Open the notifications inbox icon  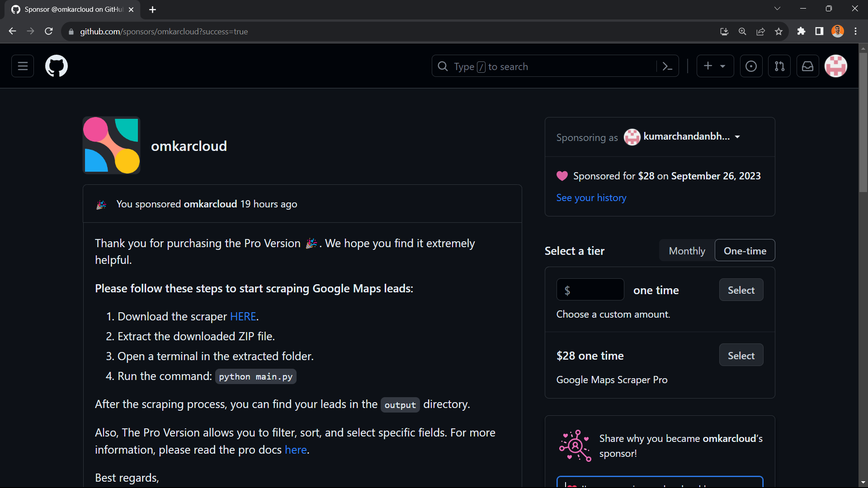pos(807,66)
